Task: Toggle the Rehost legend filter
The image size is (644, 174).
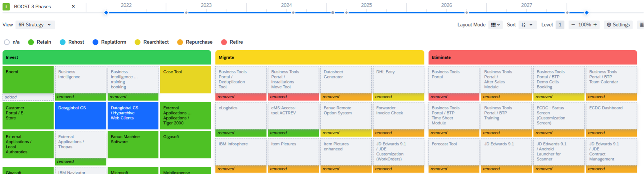Action: (x=72, y=42)
